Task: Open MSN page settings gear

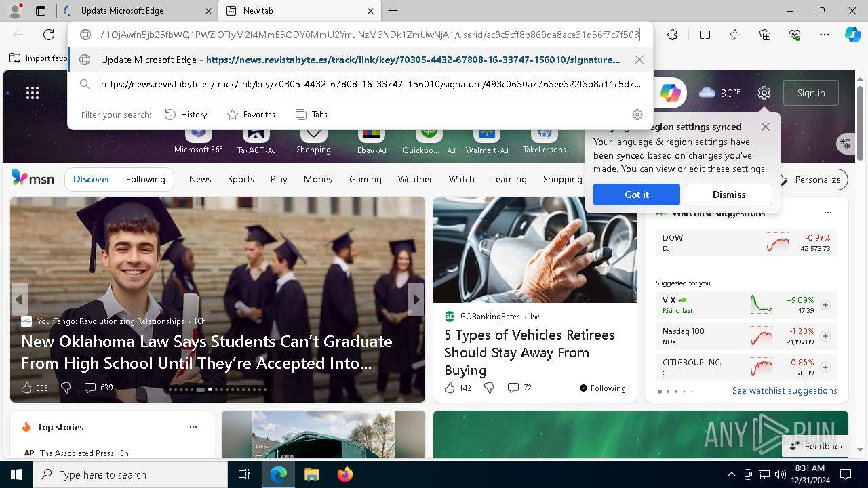Action: tap(764, 93)
